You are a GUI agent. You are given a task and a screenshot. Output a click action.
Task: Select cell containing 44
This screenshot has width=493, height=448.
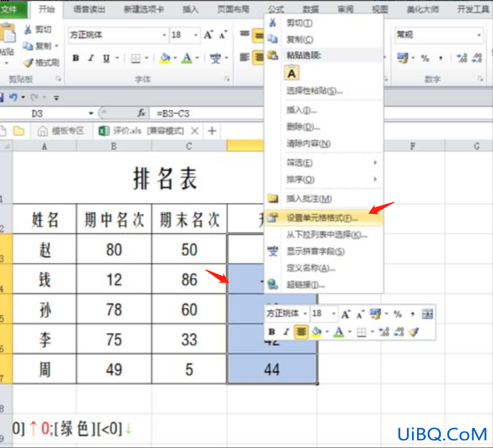272,369
